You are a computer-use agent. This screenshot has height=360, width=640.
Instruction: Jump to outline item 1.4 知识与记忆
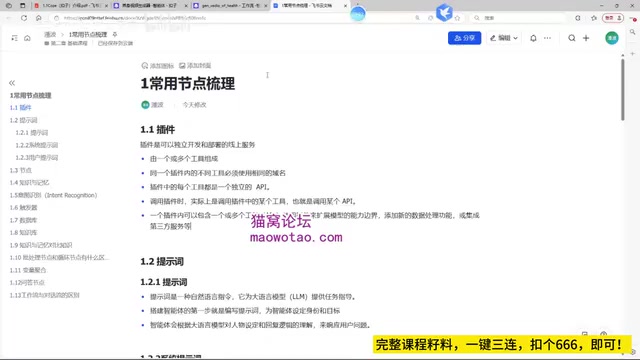tap(29, 182)
